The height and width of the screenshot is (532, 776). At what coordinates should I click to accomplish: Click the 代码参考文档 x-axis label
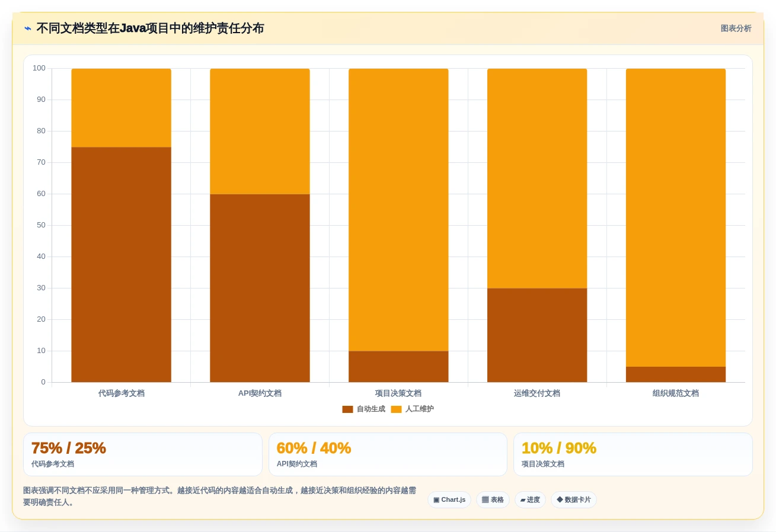click(122, 393)
